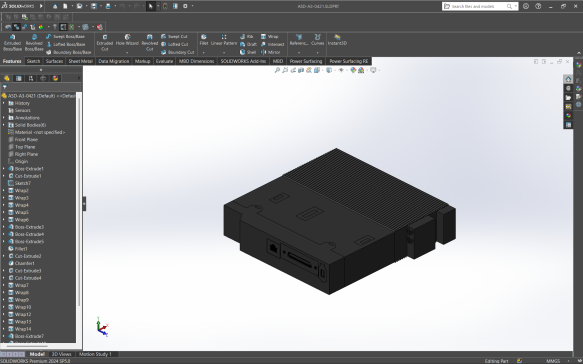Open the Power Surfacing tab
The width and height of the screenshot is (583, 364).
click(x=306, y=61)
